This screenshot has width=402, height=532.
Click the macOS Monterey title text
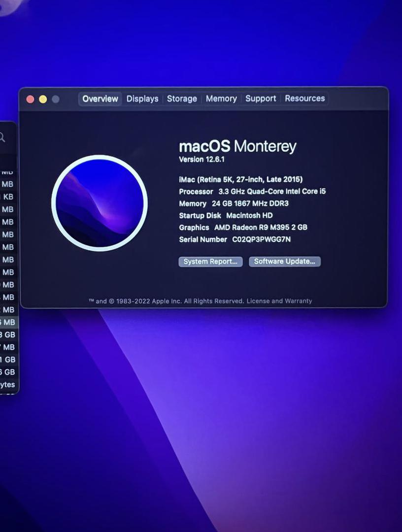(237, 147)
